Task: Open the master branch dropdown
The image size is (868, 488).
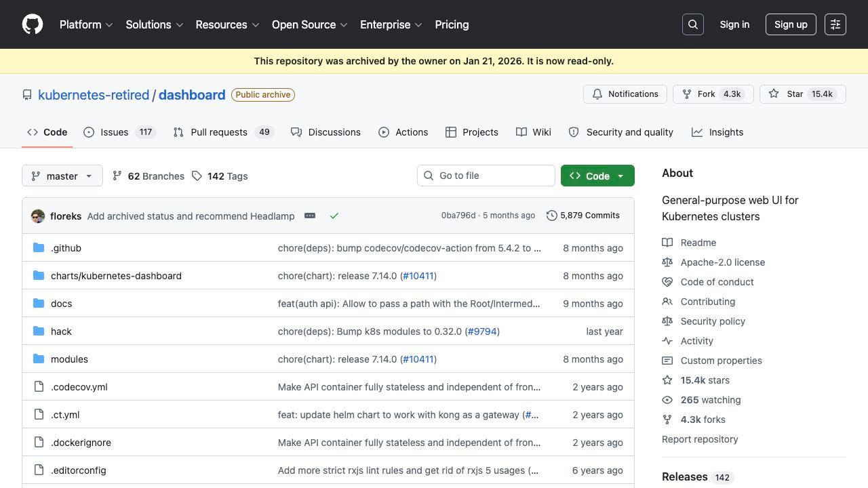Action: coord(62,176)
